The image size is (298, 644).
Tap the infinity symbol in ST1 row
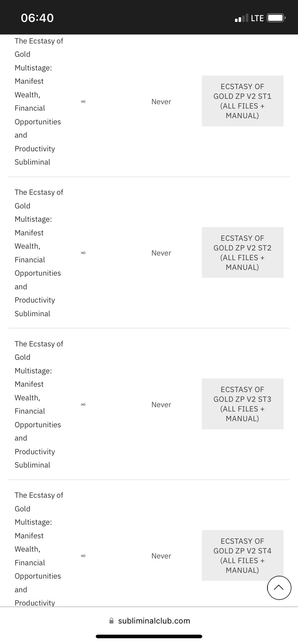pos(83,102)
